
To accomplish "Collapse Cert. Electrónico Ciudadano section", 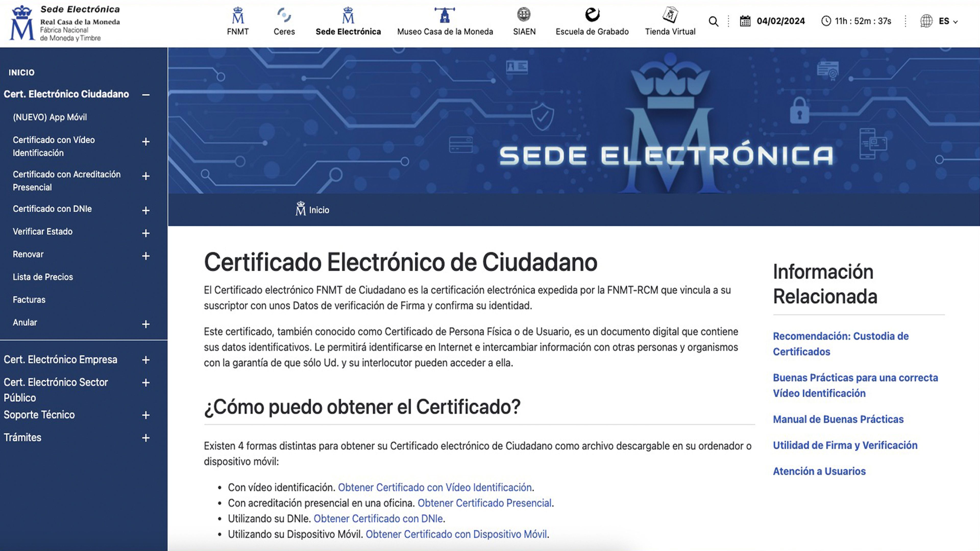I will (146, 95).
